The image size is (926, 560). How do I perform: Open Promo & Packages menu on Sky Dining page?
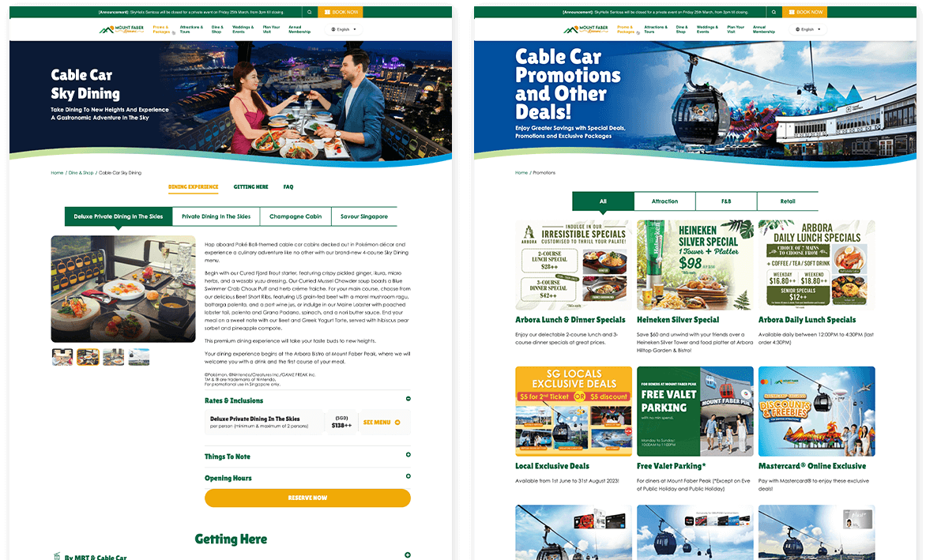coord(161,29)
